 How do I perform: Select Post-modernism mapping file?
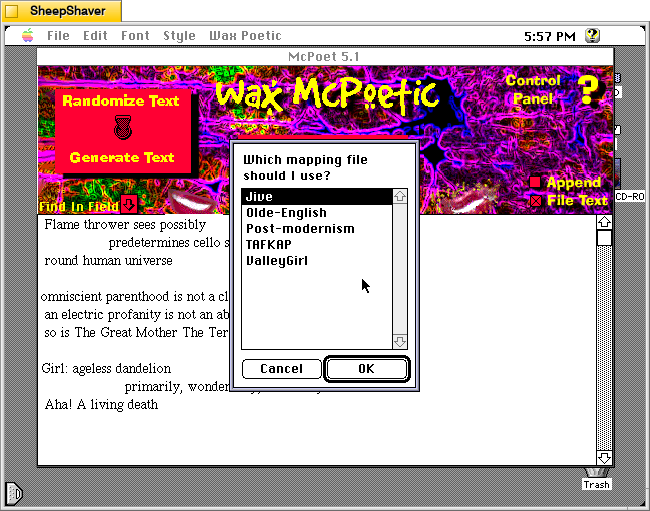(317, 229)
